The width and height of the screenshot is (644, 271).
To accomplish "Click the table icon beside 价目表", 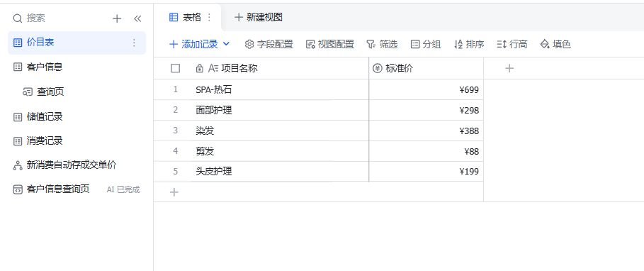I will pyautogui.click(x=18, y=43).
